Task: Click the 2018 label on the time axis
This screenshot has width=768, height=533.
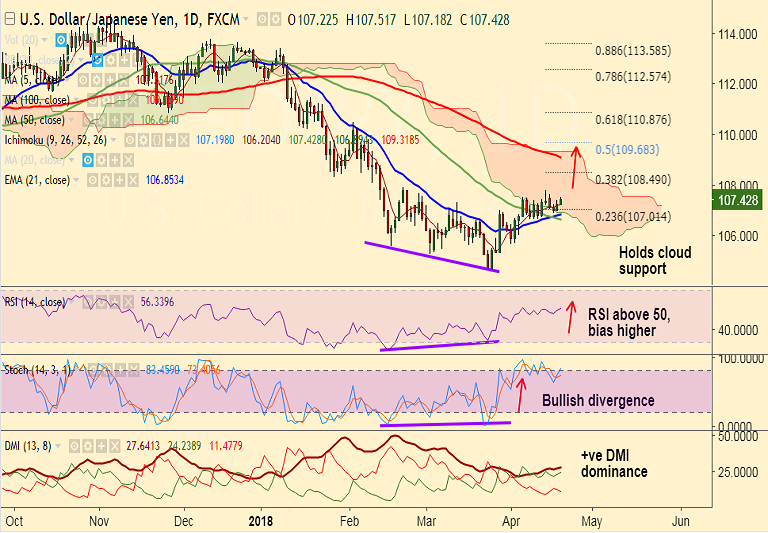Action: (x=261, y=521)
